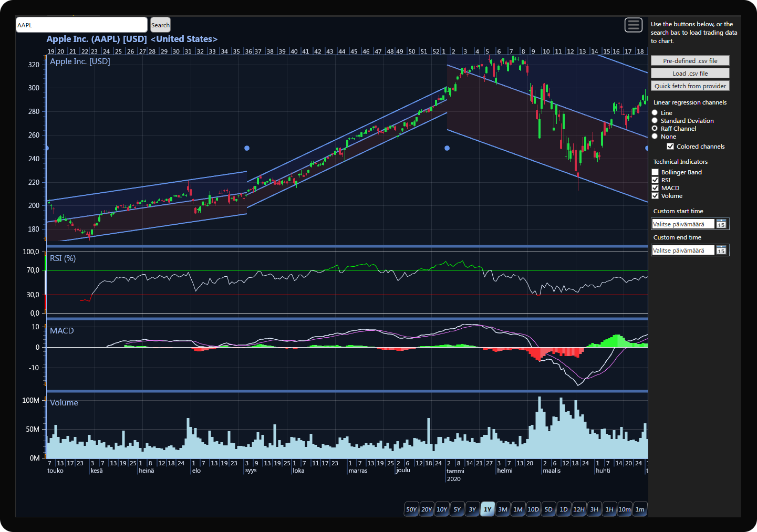Screen dimensions: 757x532
Task: Select the 1D time range
Action: (564, 509)
